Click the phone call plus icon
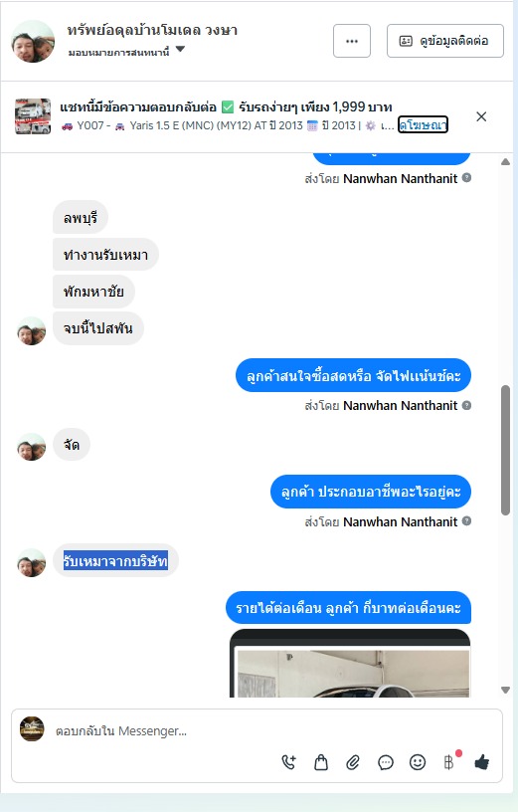This screenshot has height=812, width=518. pos(288,762)
